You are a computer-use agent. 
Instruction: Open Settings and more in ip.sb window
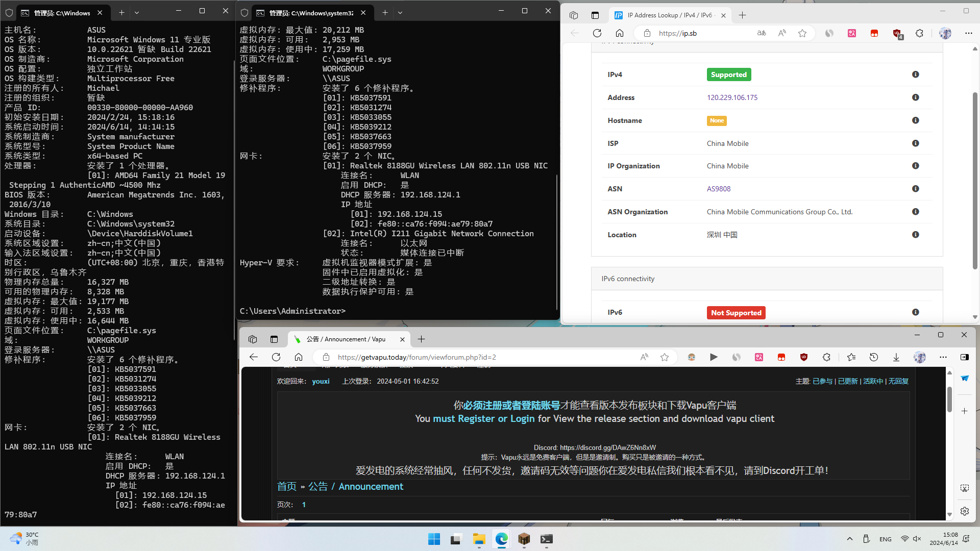(969, 33)
